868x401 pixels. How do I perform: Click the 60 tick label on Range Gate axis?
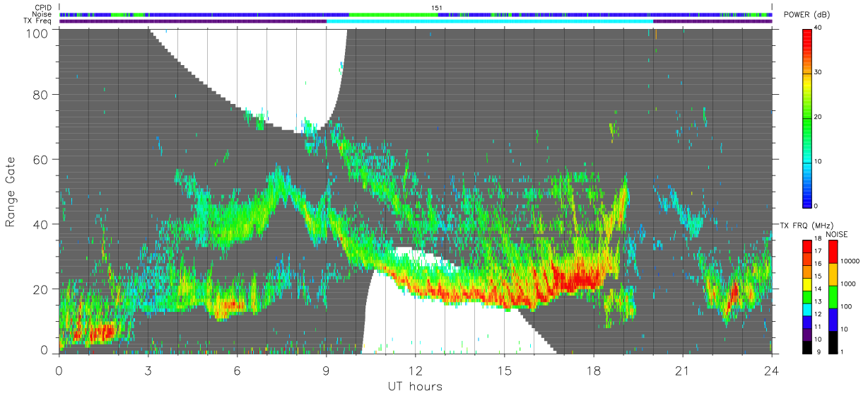click(x=41, y=159)
